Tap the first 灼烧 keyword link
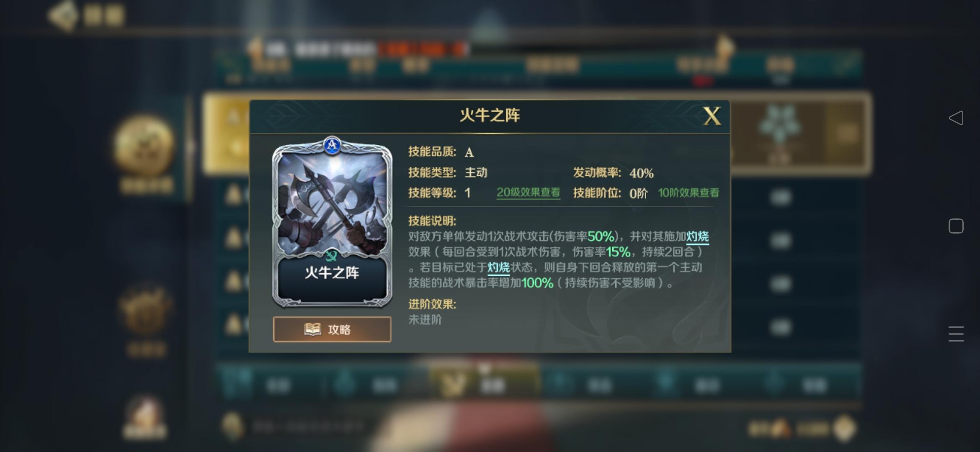 coord(697,236)
